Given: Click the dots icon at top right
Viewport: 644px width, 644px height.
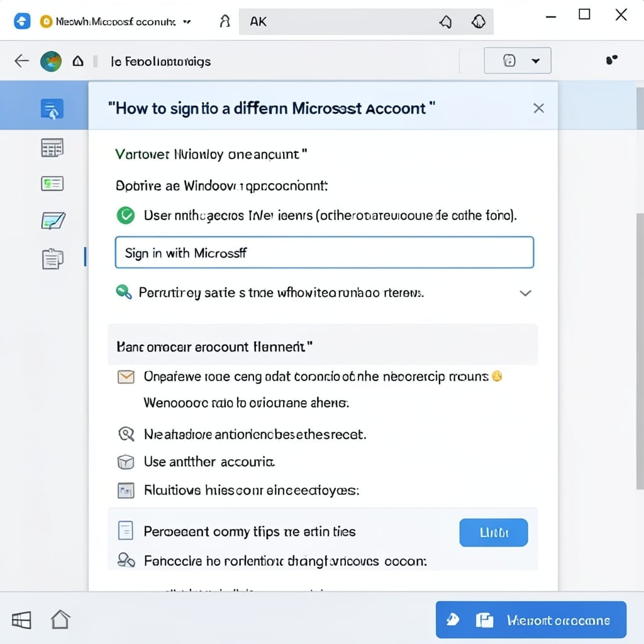Looking at the screenshot, I should (611, 60).
